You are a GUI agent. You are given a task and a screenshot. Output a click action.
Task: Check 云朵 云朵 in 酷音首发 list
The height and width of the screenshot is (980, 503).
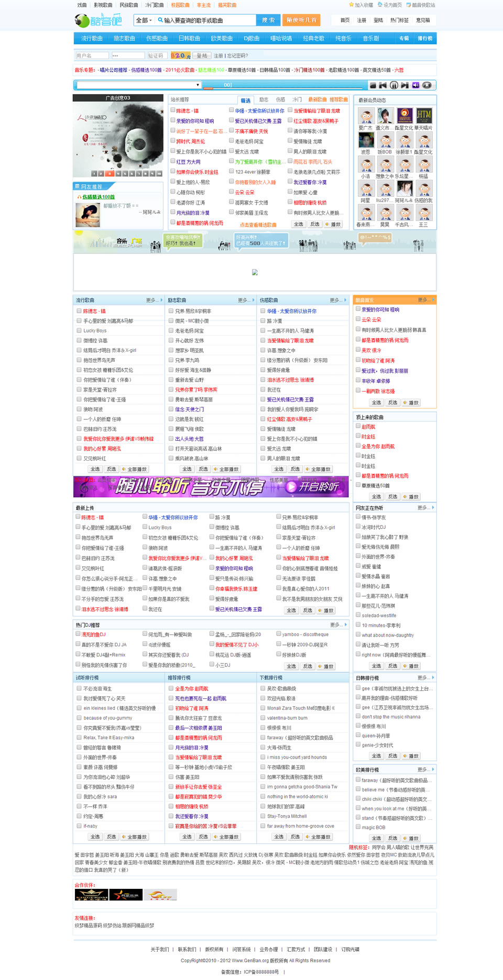click(x=358, y=318)
